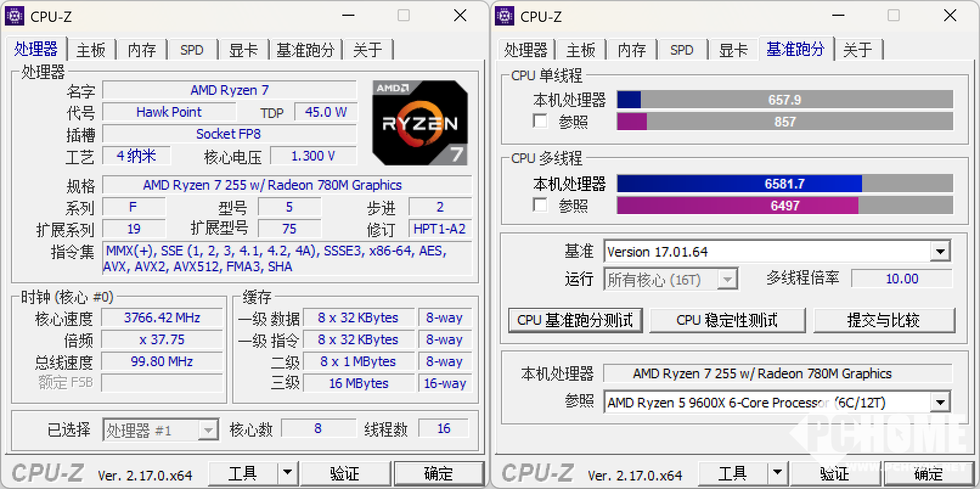This screenshot has height=489, width=980.
Task: Open the 处理器 #1 selection dropdown
Action: click(208, 431)
